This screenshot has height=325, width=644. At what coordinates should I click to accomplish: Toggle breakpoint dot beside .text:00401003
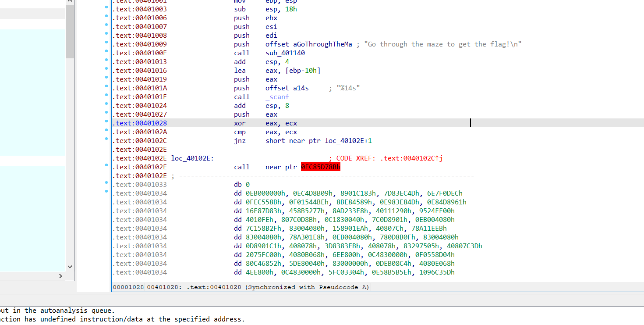point(106,7)
